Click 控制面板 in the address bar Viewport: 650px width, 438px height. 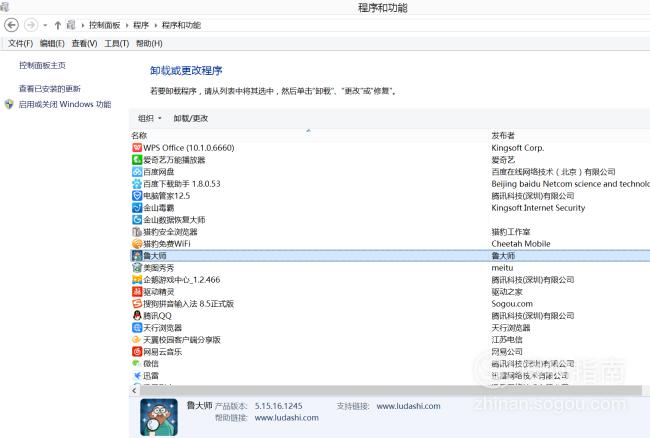[x=104, y=25]
